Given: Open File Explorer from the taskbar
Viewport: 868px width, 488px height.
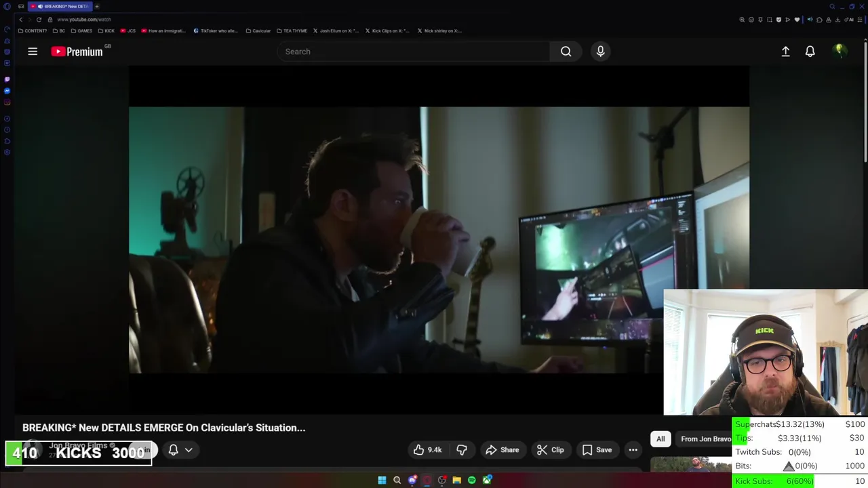Looking at the screenshot, I should point(457,480).
